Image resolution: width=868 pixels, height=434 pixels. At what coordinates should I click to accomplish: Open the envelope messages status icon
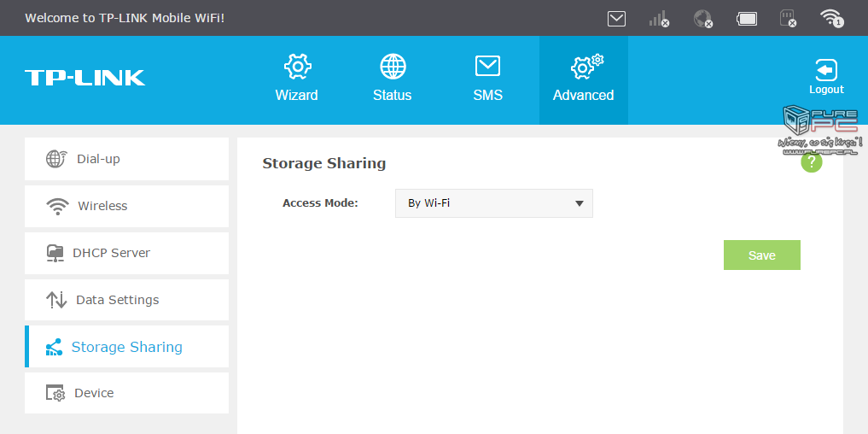tap(616, 18)
